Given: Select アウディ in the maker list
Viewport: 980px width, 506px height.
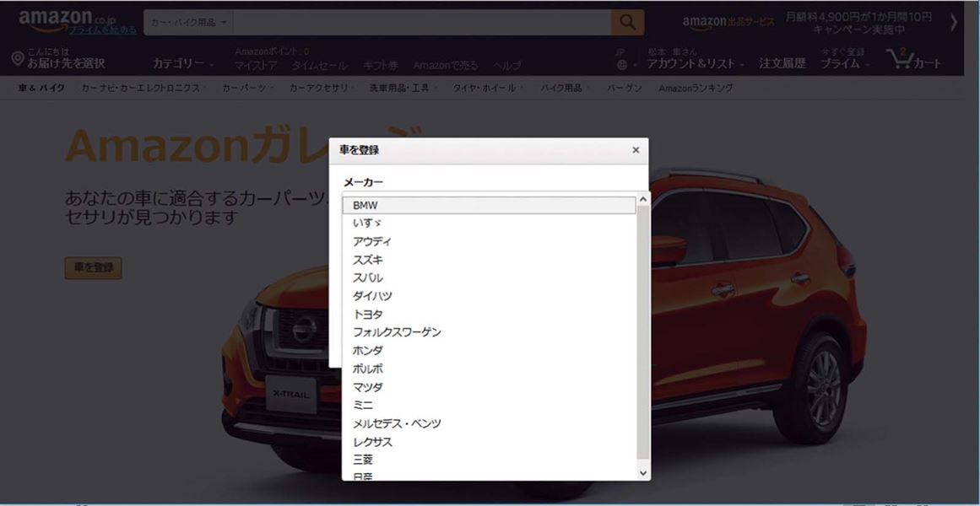Looking at the screenshot, I should (489, 241).
